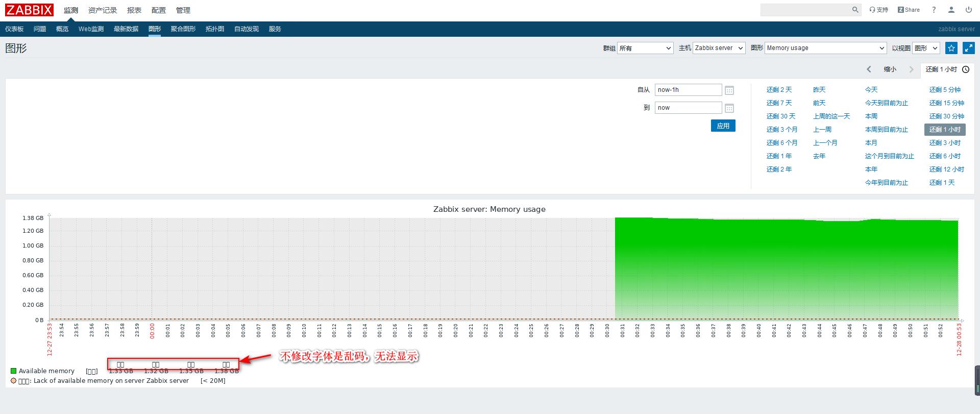Click the 图形 submenu item
Viewport: 980px width, 414px height.
pyautogui.click(x=155, y=29)
